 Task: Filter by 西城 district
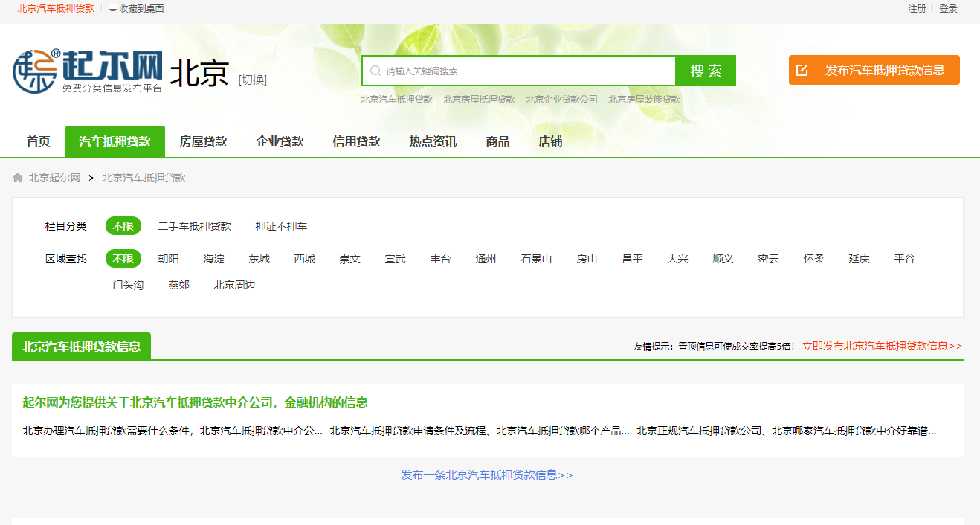(x=305, y=259)
